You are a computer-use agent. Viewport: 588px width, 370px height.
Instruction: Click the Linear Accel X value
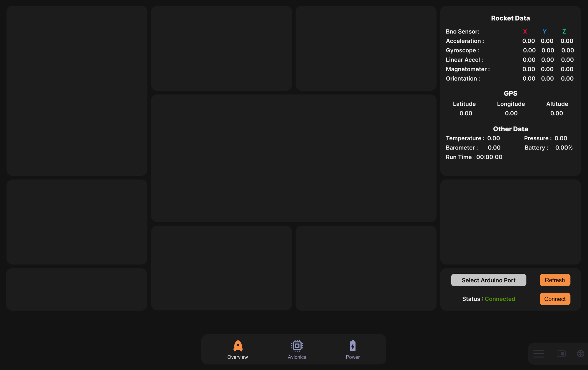pos(529,60)
